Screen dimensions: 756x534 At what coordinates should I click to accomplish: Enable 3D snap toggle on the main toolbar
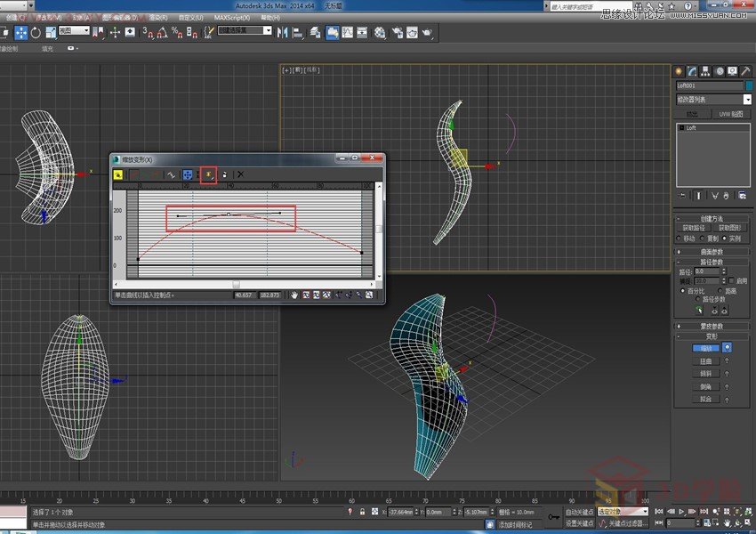[x=146, y=34]
